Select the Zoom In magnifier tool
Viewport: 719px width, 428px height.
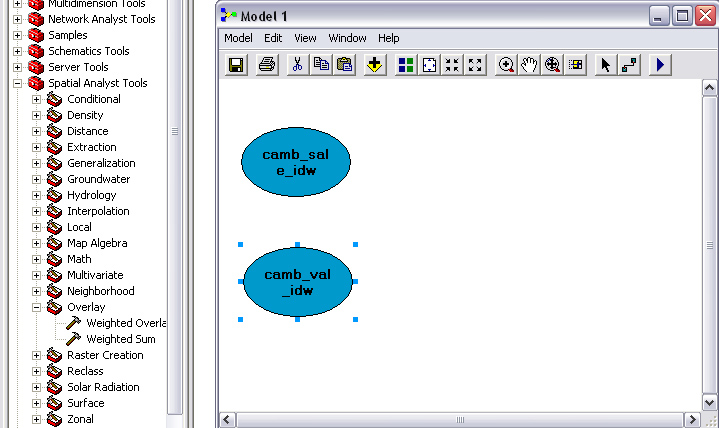click(x=506, y=65)
